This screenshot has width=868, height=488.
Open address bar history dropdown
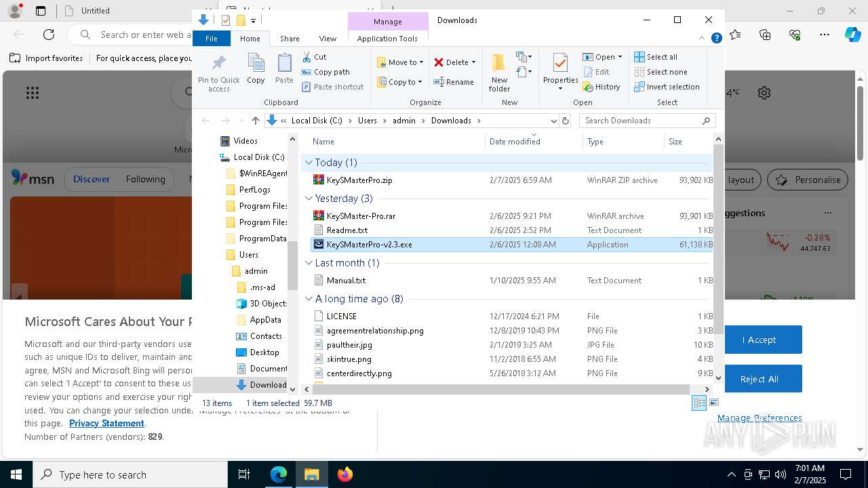pyautogui.click(x=553, y=121)
